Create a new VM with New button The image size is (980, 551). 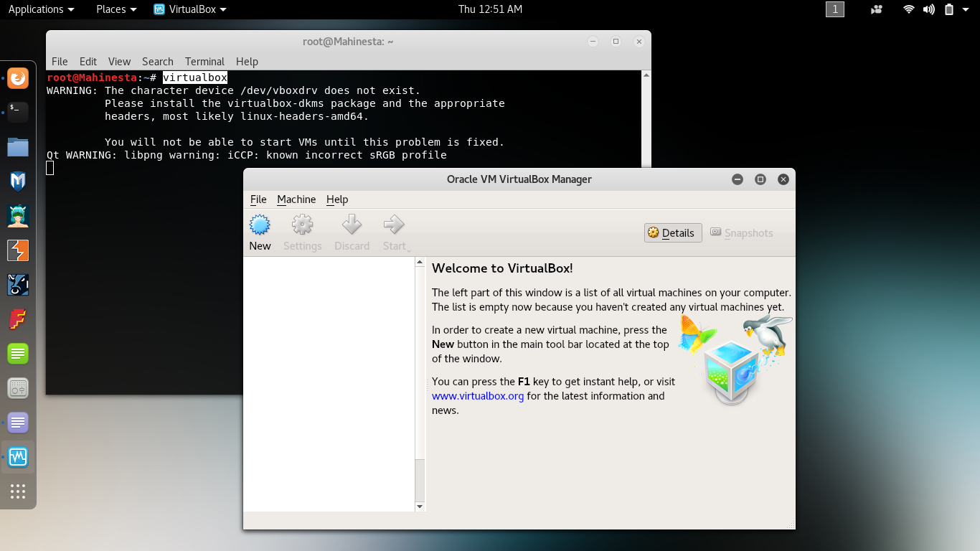[x=260, y=233]
